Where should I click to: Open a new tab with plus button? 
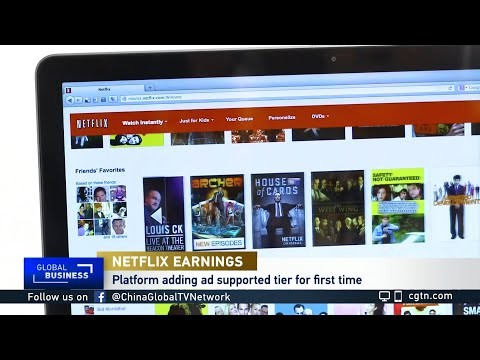coord(150,87)
